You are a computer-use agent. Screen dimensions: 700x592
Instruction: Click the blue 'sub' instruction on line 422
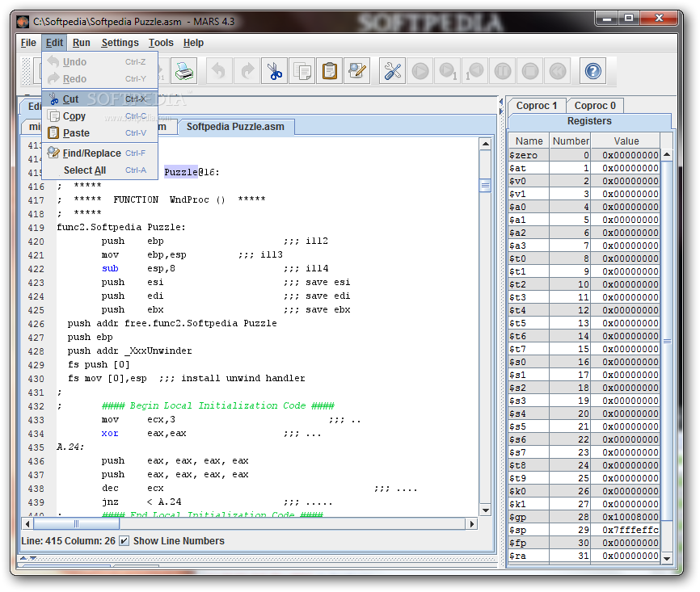(110, 269)
